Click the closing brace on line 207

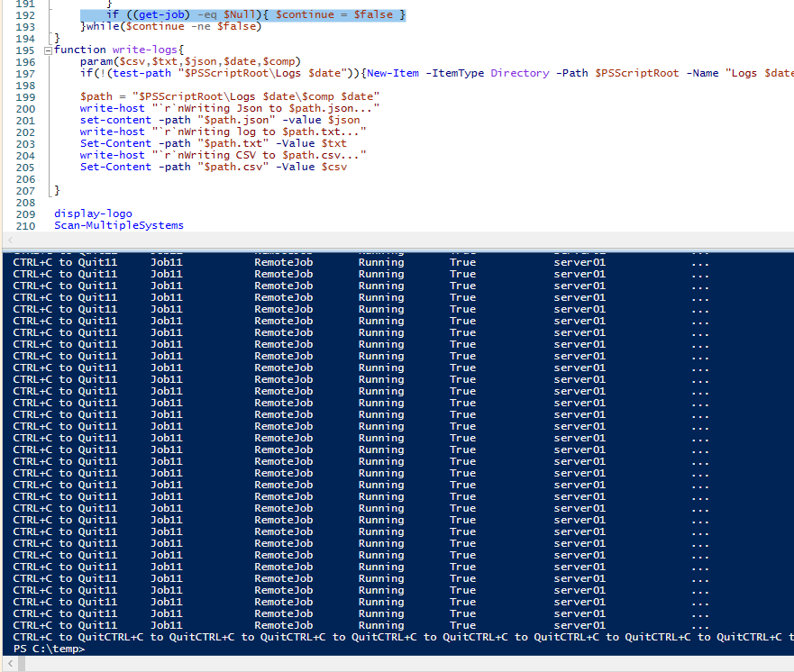(57, 190)
